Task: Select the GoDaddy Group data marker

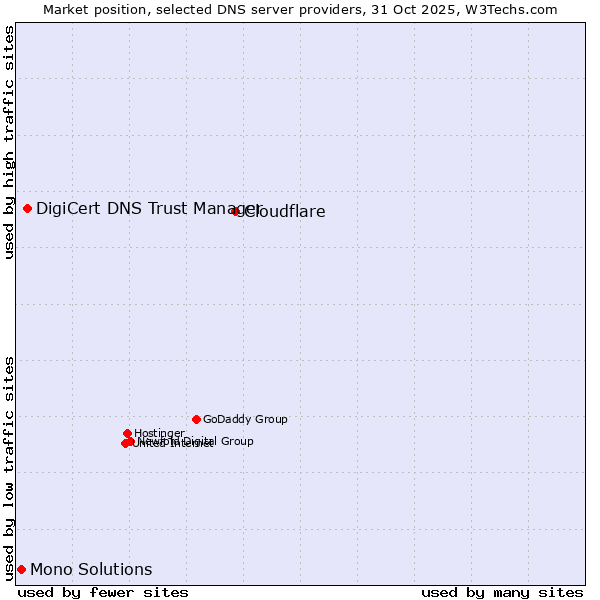Action: coord(196,419)
